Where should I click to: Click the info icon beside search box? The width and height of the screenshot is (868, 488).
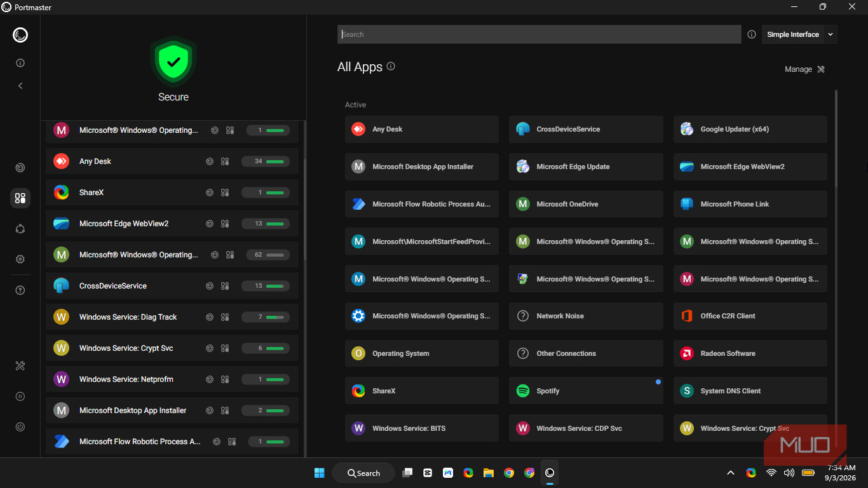tap(752, 34)
